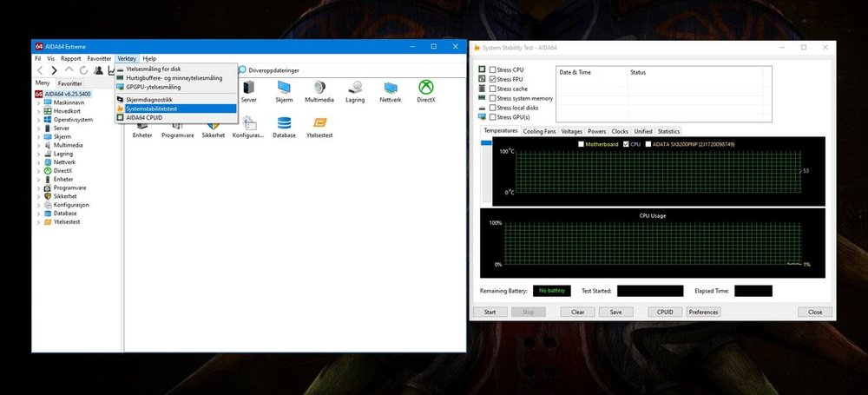Expand the Server tree node
This screenshot has width=868, height=395.
click(38, 128)
